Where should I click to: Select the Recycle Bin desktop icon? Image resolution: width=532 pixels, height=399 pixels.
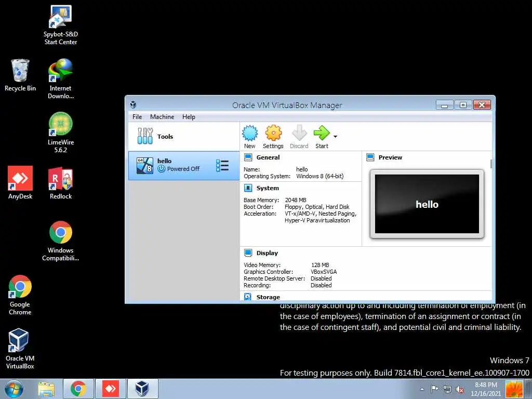point(20,75)
